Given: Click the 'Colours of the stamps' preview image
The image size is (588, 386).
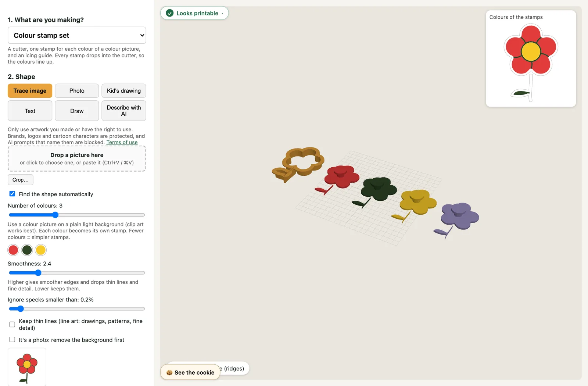Looking at the screenshot, I should pyautogui.click(x=531, y=63).
